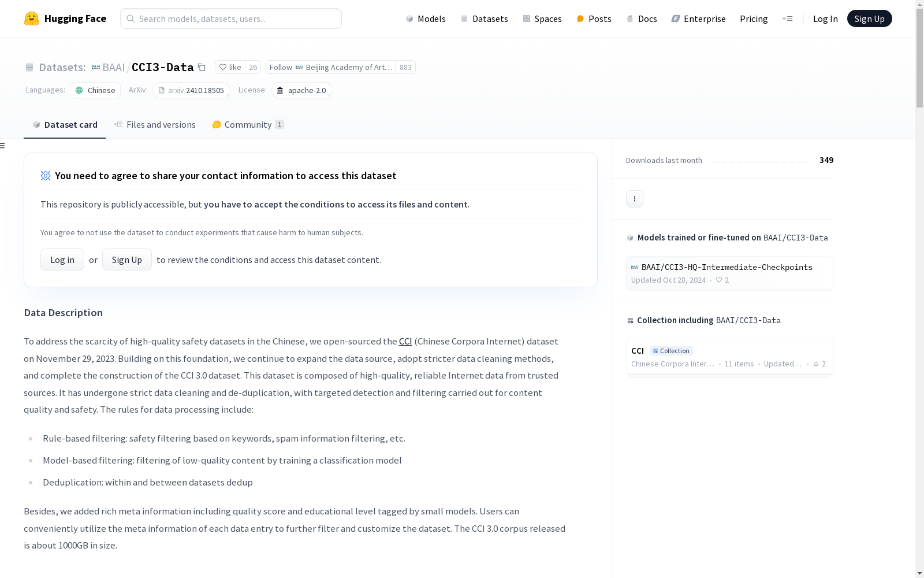Expand the navigation more-options menu icon
Screen dimensions: 924x578
pyautogui.click(x=787, y=18)
